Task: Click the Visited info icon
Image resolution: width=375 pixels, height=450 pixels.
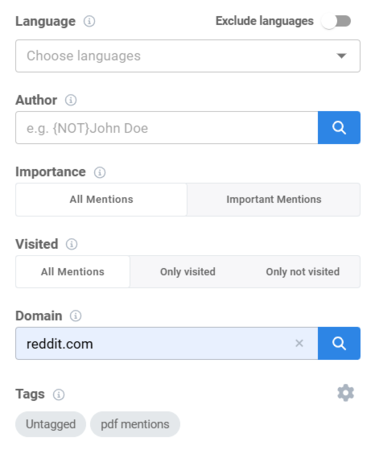Action: pyautogui.click(x=72, y=244)
